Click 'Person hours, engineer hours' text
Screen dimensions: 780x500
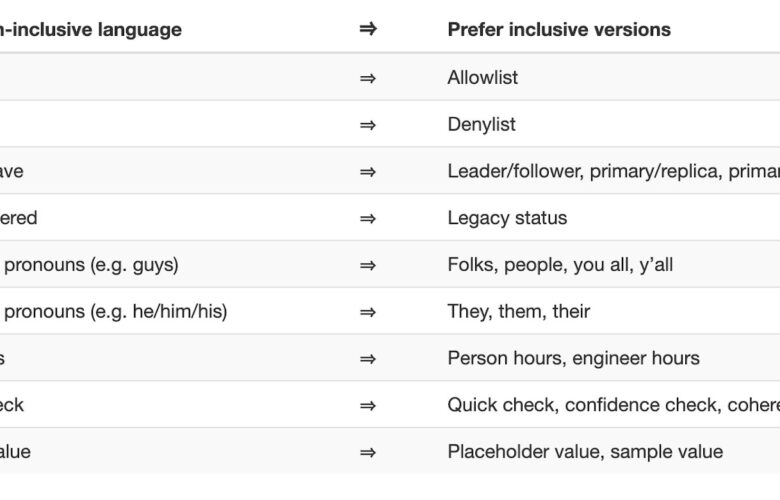(x=574, y=358)
